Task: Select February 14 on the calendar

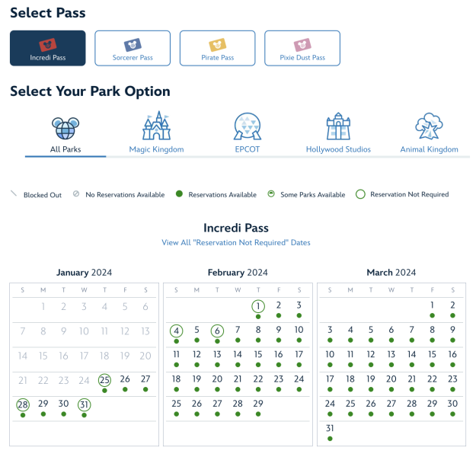Action: click(x=238, y=354)
